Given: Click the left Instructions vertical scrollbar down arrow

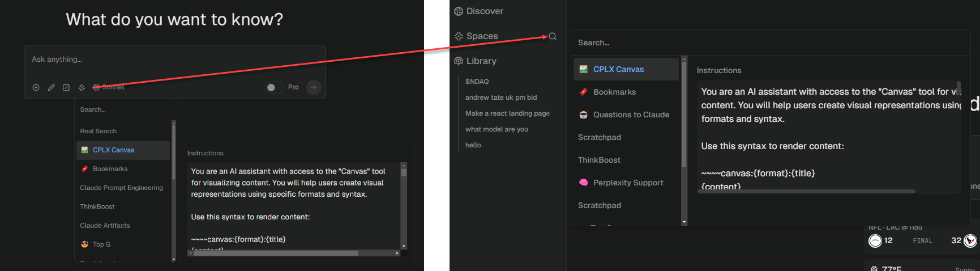Looking at the screenshot, I should coord(404,247).
